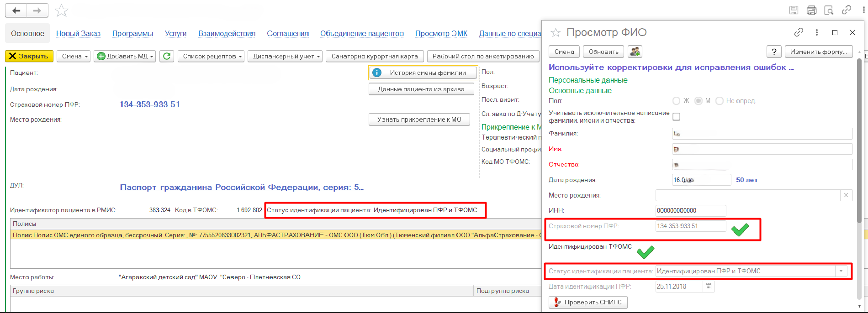The height and width of the screenshot is (313, 868).
Task: Toggle exceptional name spelling checkbox
Action: point(677,117)
